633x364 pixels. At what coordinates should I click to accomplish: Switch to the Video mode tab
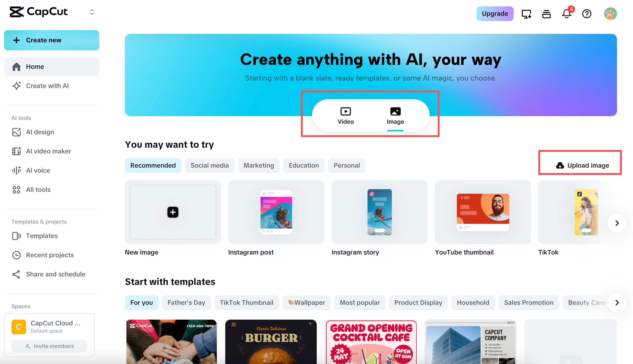pyautogui.click(x=346, y=115)
